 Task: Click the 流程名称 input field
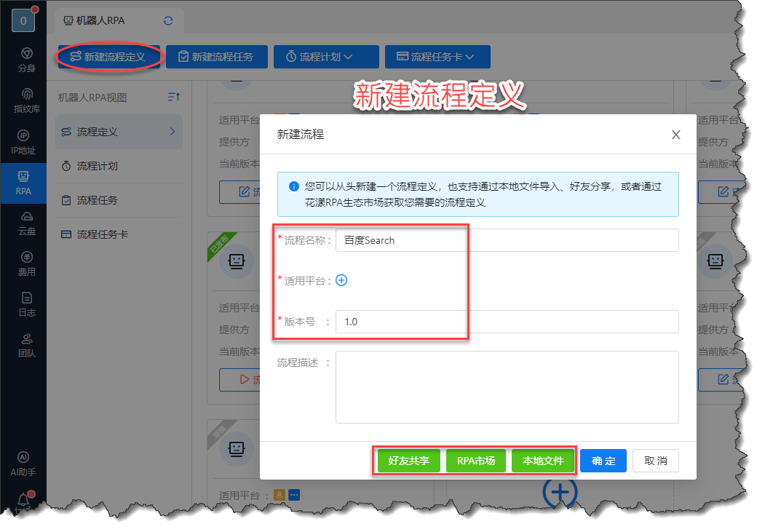click(x=507, y=240)
